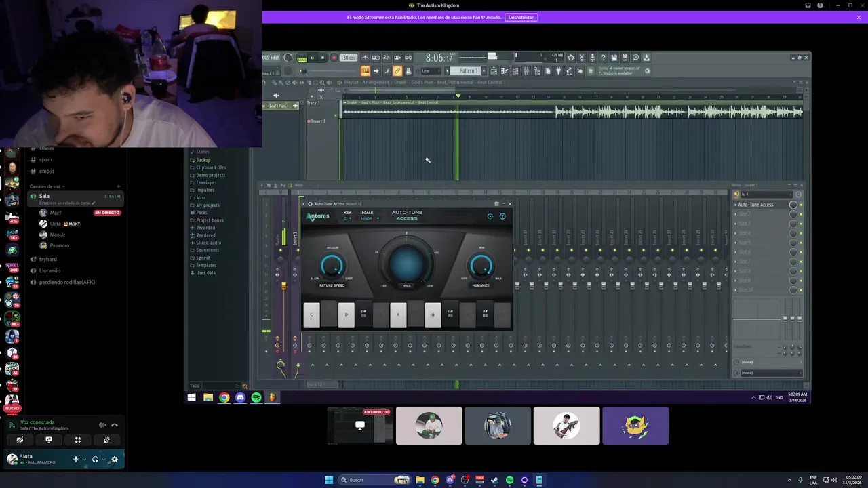Expand the Envelopes browser folder

point(203,182)
